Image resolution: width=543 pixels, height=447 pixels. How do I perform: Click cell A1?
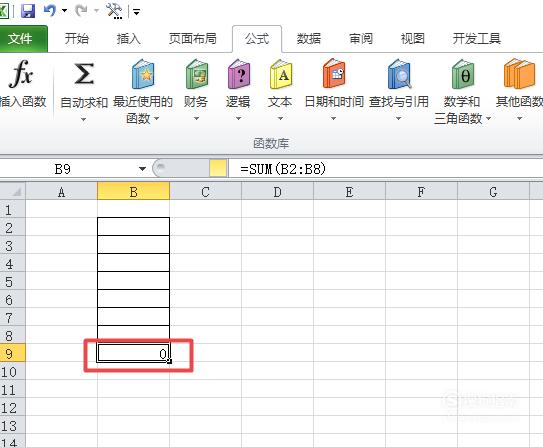(61, 209)
